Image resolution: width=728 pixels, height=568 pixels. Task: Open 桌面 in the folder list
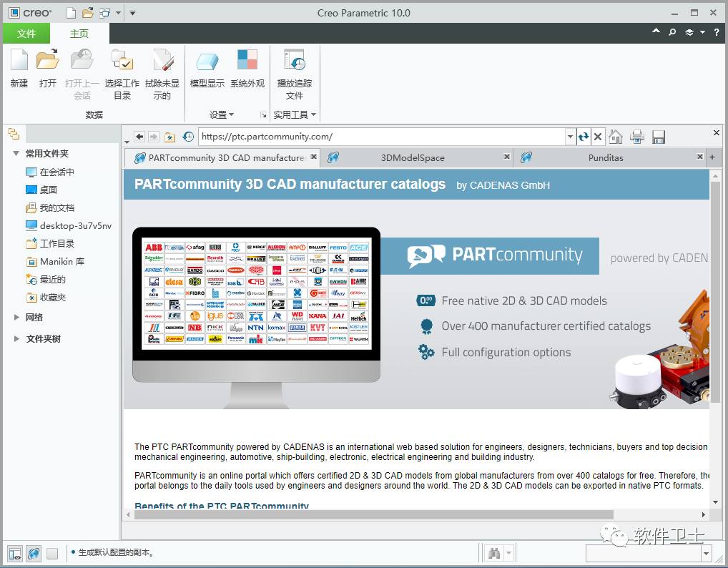(41, 190)
